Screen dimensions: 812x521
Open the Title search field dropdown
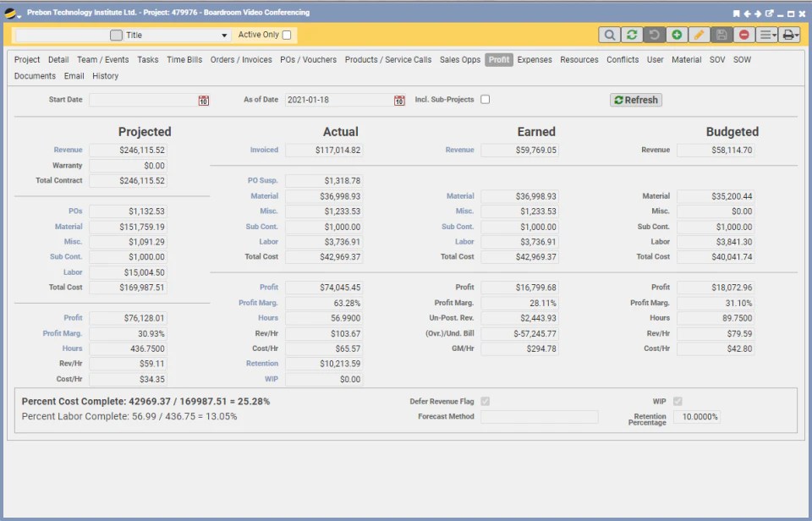pos(223,35)
